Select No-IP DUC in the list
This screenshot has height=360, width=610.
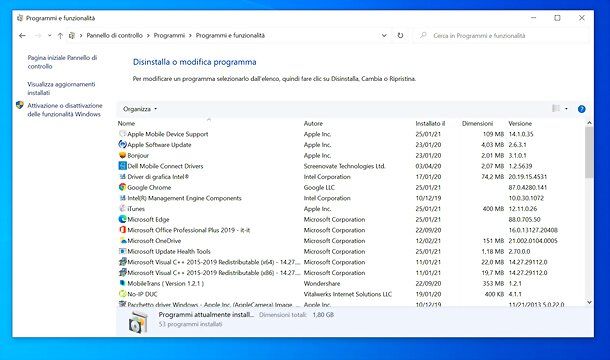tap(142, 294)
